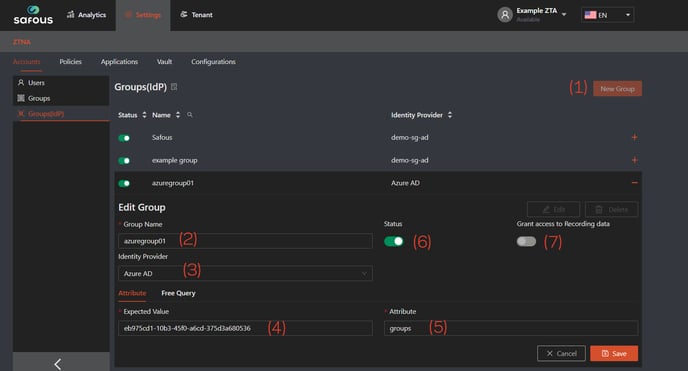
Task: Switch to the Free Query tab
Action: (178, 293)
